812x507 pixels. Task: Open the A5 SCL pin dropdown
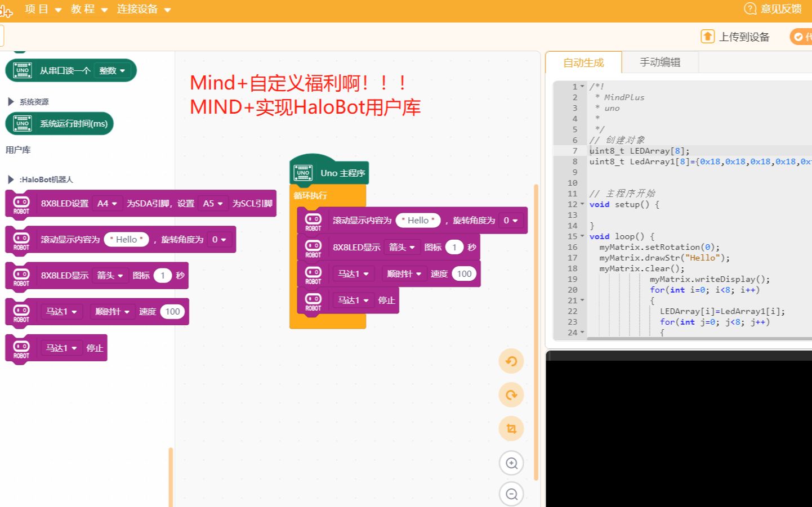click(x=213, y=203)
